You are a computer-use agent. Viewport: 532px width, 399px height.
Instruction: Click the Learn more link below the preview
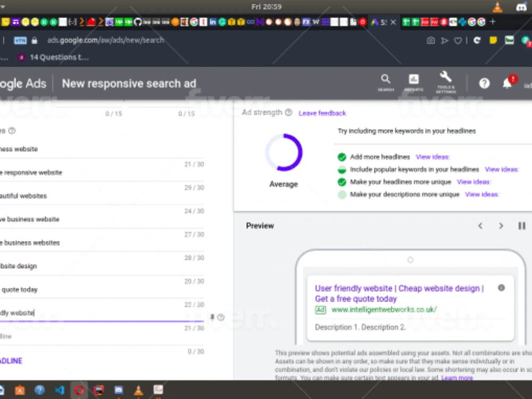coord(456,378)
